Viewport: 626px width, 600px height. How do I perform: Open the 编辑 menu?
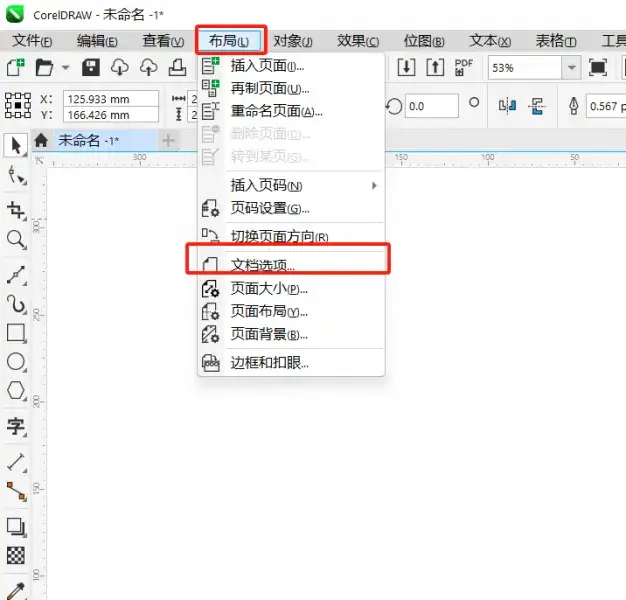tap(97, 41)
